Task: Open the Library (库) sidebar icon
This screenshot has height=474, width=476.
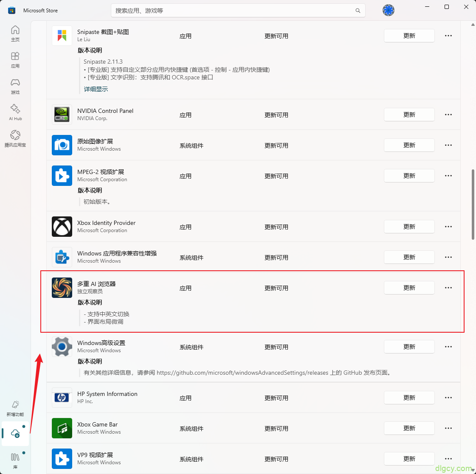Action: click(x=15, y=460)
